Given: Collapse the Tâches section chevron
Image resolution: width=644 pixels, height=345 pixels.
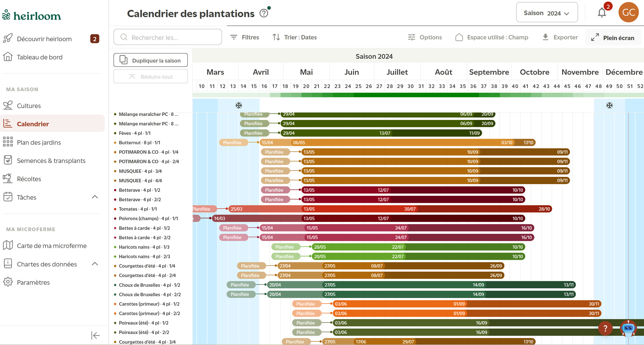Looking at the screenshot, I should [95, 197].
